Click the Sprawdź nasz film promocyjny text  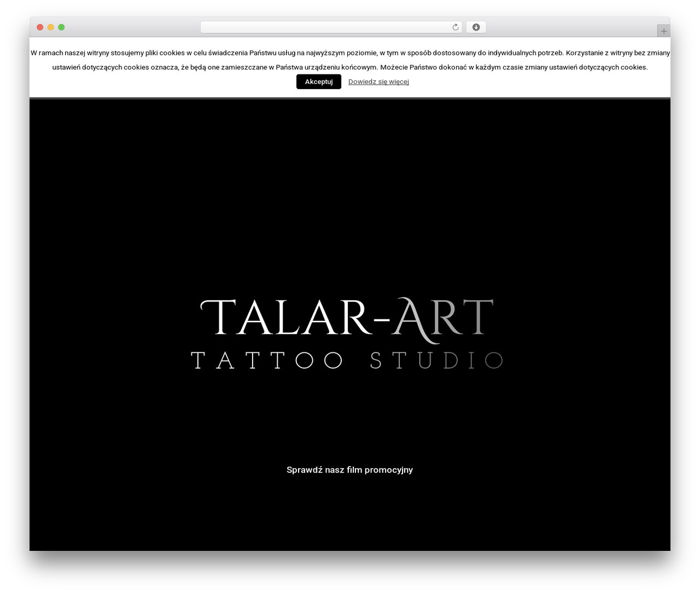pos(349,470)
